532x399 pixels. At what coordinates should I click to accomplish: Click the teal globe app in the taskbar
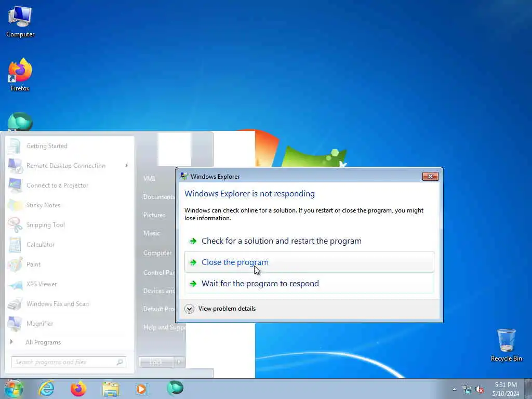[x=175, y=388]
